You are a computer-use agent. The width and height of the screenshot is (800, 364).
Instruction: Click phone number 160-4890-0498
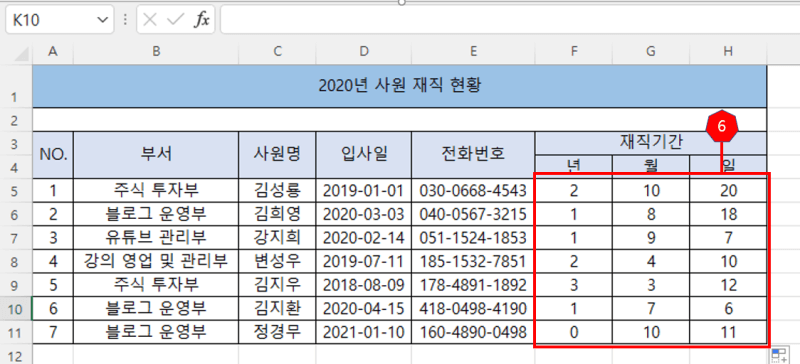(x=473, y=332)
